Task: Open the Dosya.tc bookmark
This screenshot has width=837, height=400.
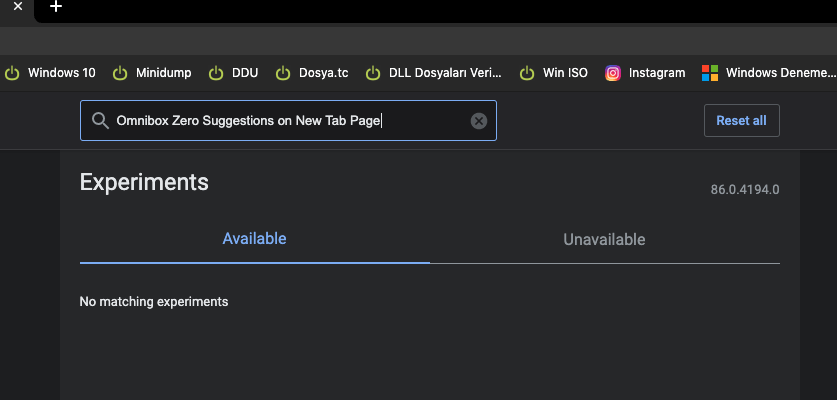Action: (x=312, y=73)
